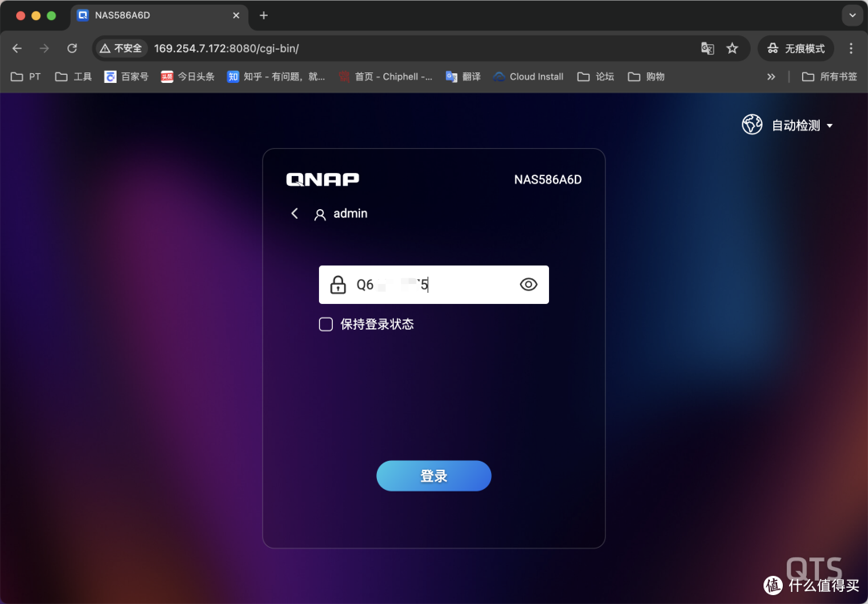Viewport: 868px width, 604px height.
Task: Click the address bar URL field
Action: [x=420, y=49]
